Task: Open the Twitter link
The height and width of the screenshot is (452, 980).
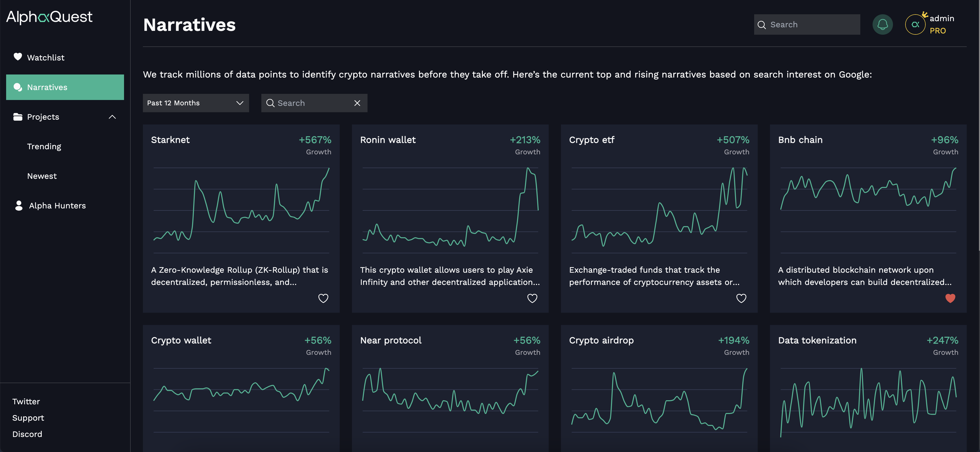Action: pos(26,401)
